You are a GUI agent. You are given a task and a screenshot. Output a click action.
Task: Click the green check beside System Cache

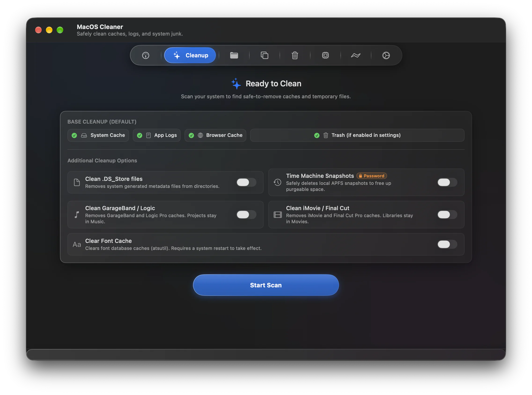click(74, 135)
